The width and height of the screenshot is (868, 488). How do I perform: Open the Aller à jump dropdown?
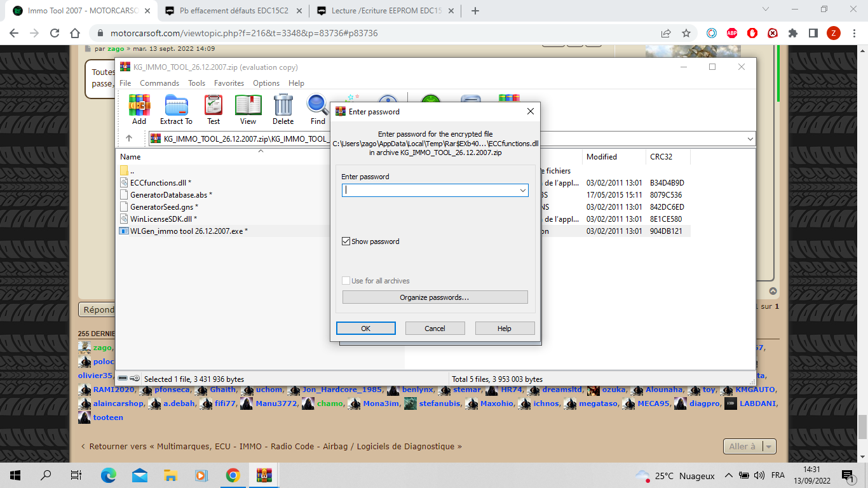click(750, 447)
